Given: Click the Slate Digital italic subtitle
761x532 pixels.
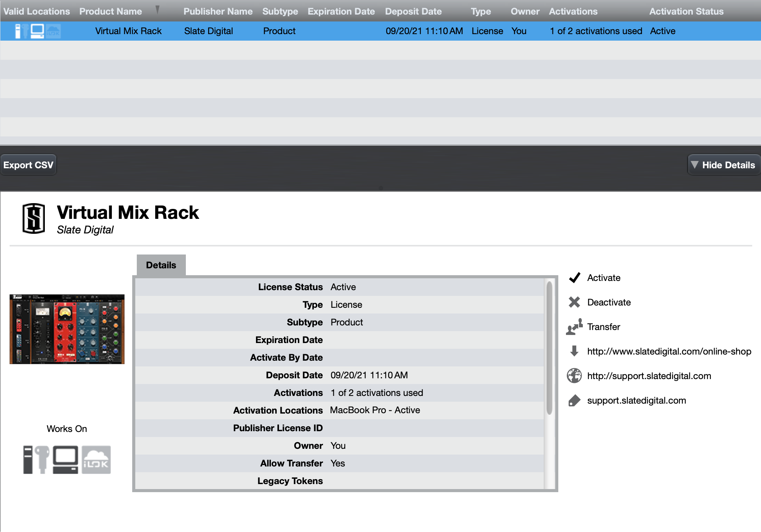Looking at the screenshot, I should [85, 230].
